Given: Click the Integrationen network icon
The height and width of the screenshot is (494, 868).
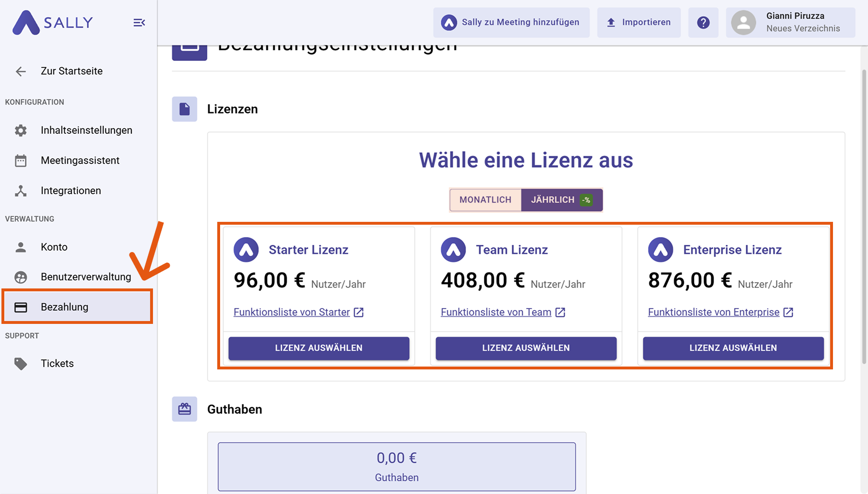Looking at the screenshot, I should point(21,191).
